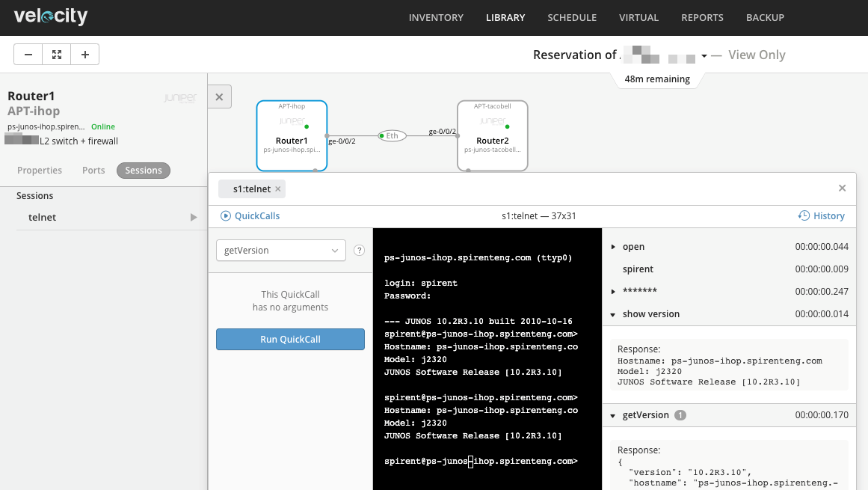Expand the telnet session arrow
The image size is (868, 490).
(x=194, y=218)
